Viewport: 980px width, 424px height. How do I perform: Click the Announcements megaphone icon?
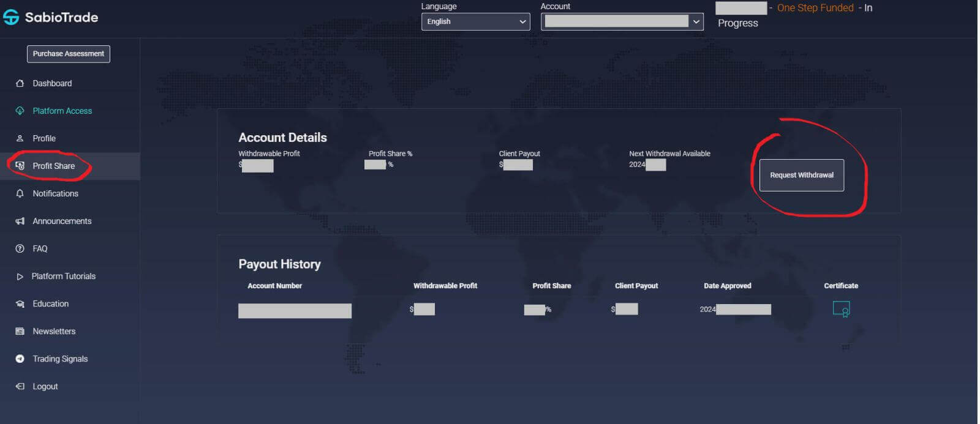tap(20, 221)
